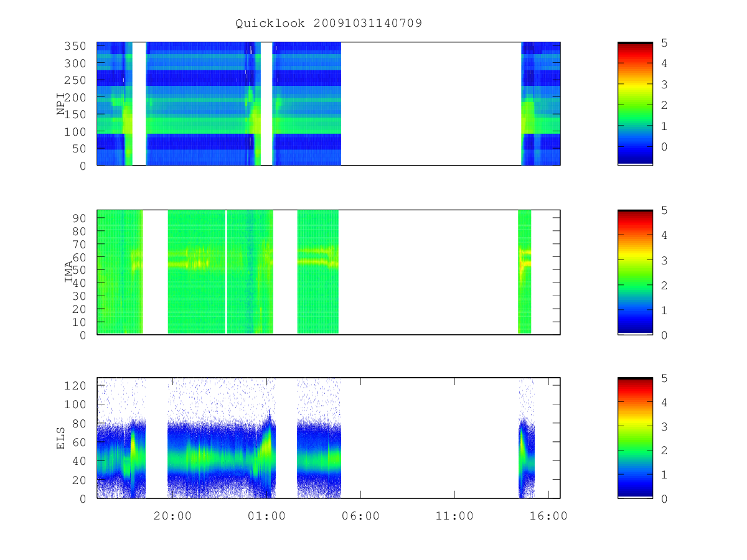This screenshot has width=747, height=560.
Task: Select the ELS axis label
Action: [61, 438]
